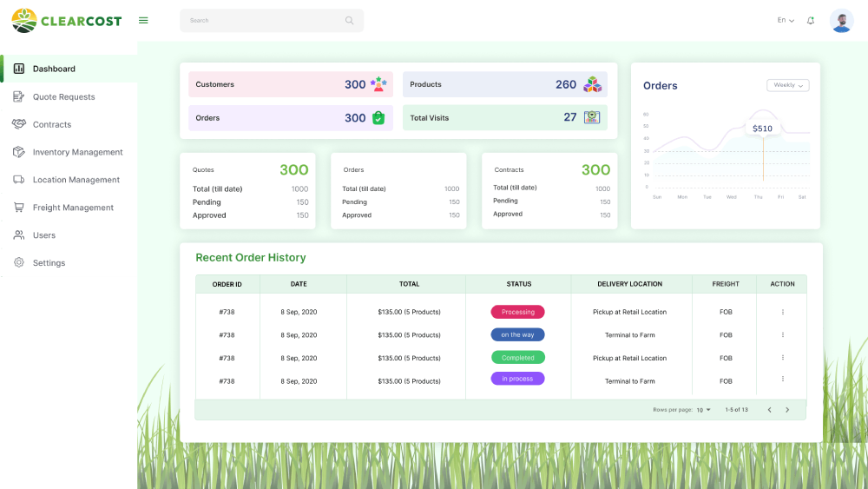Viewport: 868px width, 489px height.
Task: Click into the Search input field
Action: (260, 21)
